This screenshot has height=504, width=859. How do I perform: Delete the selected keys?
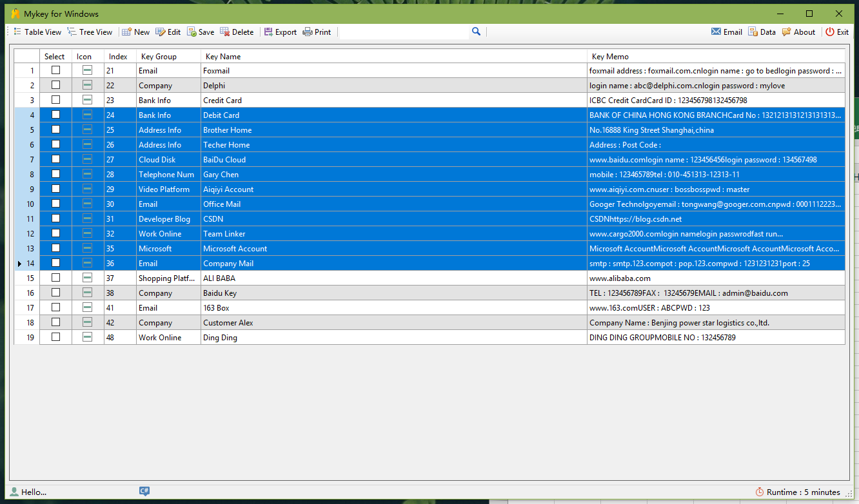(237, 32)
